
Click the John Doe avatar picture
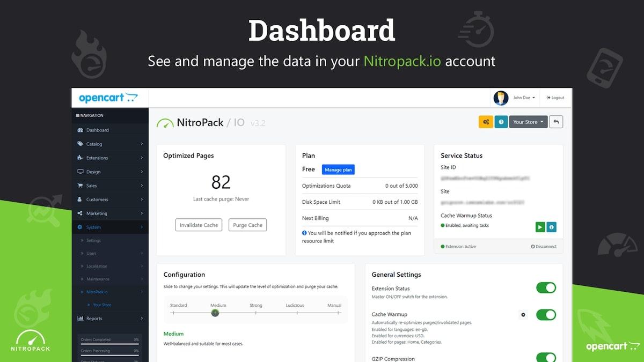tap(501, 98)
